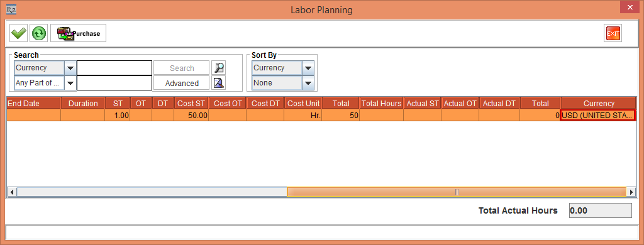Open the Sort By Currency dropdown
644x245 pixels.
[308, 68]
